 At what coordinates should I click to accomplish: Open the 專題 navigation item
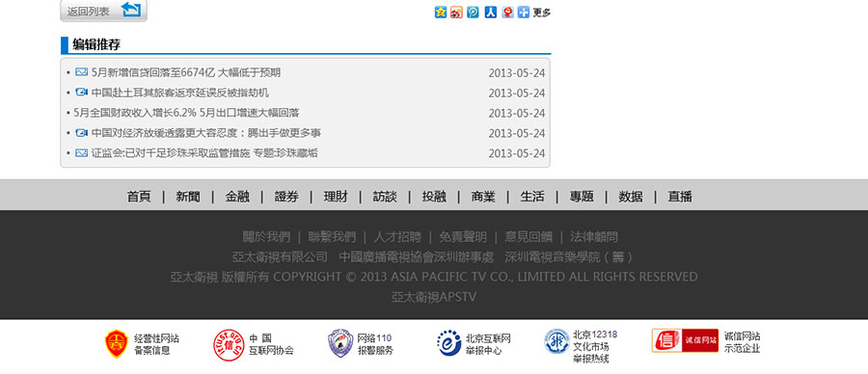click(582, 197)
